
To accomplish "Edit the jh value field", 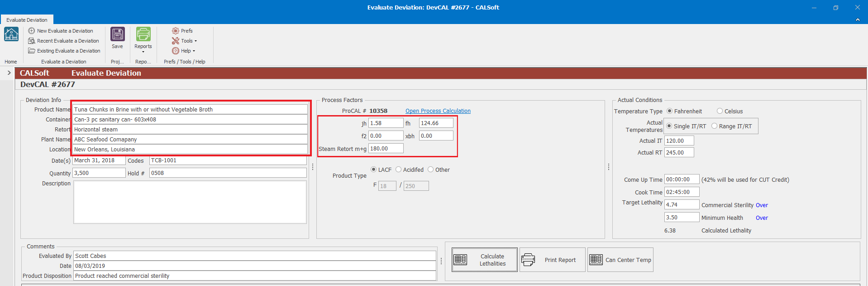I will tap(386, 123).
